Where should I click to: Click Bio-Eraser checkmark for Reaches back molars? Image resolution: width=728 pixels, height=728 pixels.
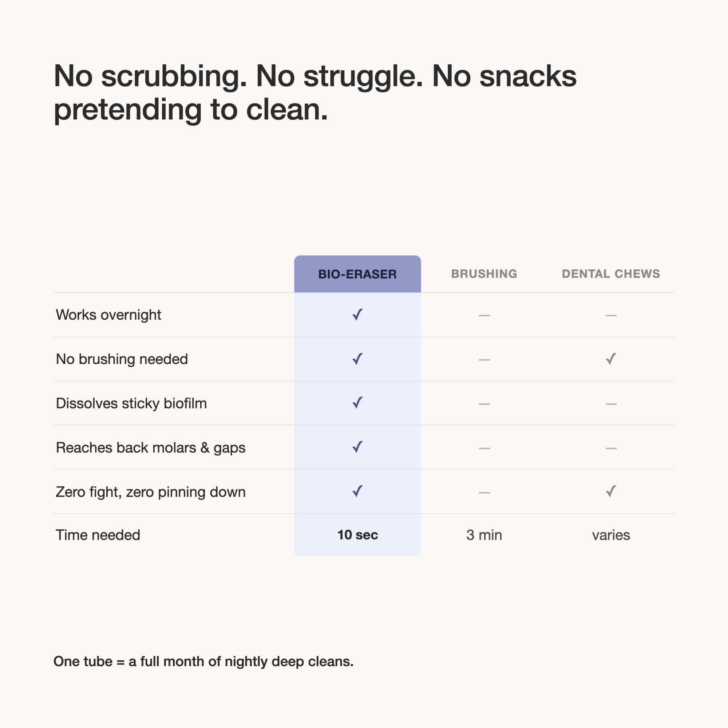pos(357,447)
